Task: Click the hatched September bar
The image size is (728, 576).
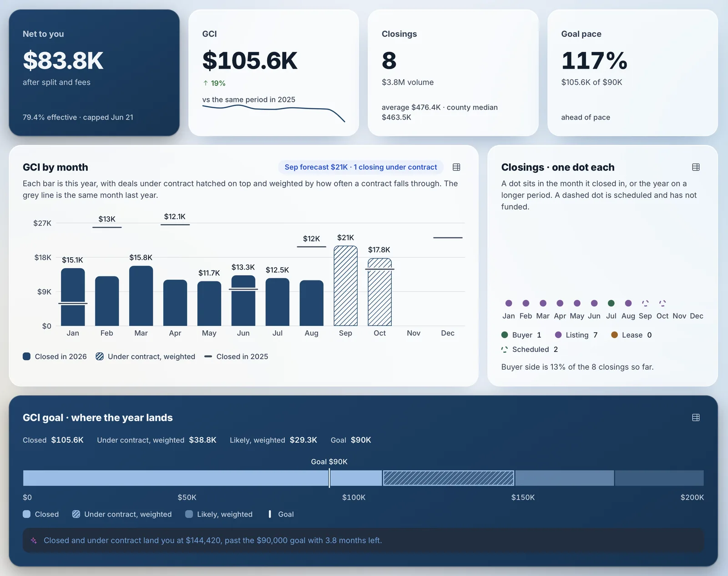Action: [x=346, y=286]
